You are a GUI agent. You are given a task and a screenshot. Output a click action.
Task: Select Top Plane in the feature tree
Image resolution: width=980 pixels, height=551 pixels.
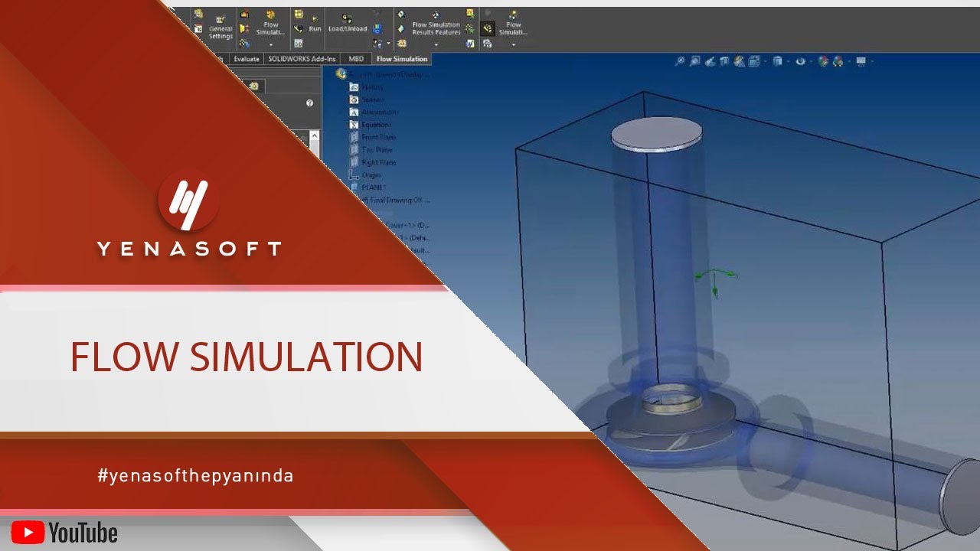tap(371, 150)
